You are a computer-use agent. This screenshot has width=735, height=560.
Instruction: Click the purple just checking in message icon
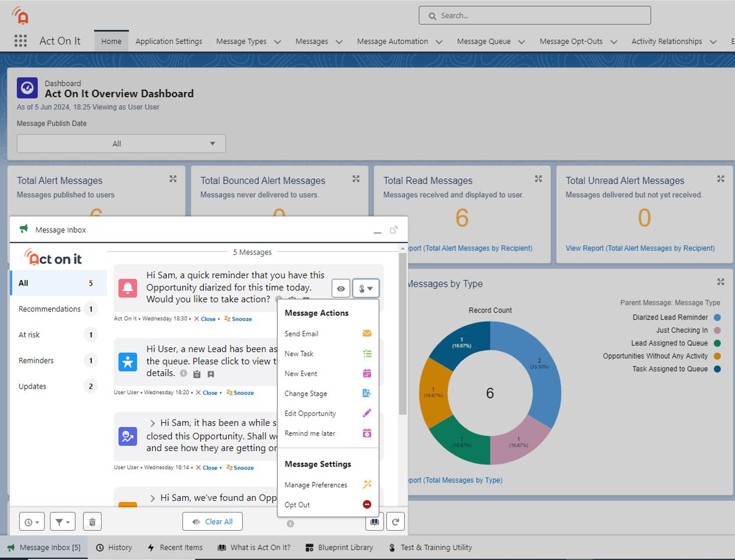(x=128, y=437)
